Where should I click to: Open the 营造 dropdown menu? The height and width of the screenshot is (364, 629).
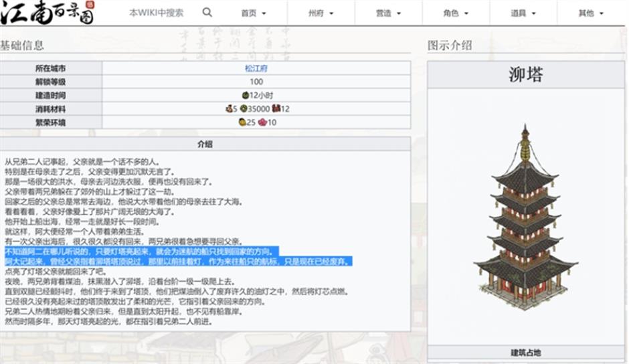click(388, 13)
